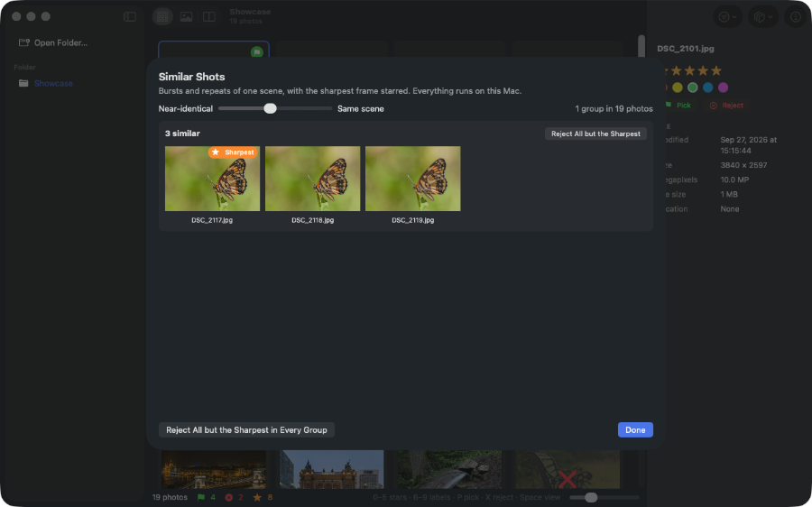This screenshot has height=507, width=812.
Task: Click Reject All but the Sharpest in Every Group
Action: (246, 429)
